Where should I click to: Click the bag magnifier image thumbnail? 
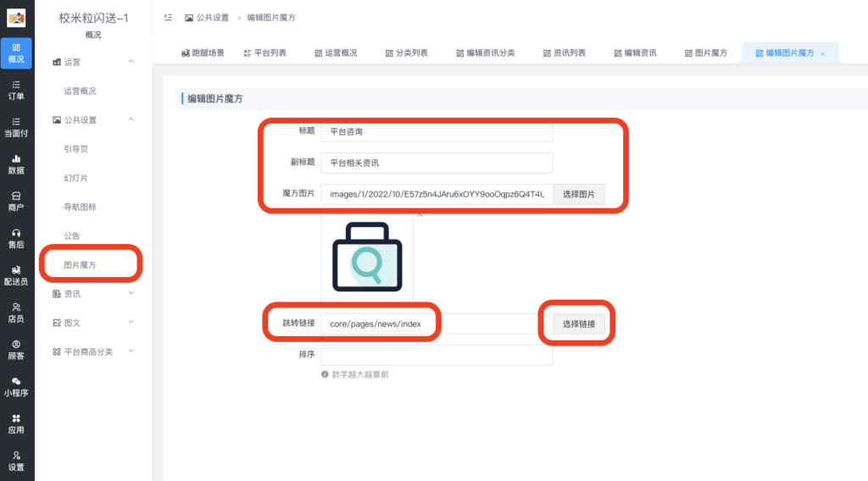click(x=367, y=257)
